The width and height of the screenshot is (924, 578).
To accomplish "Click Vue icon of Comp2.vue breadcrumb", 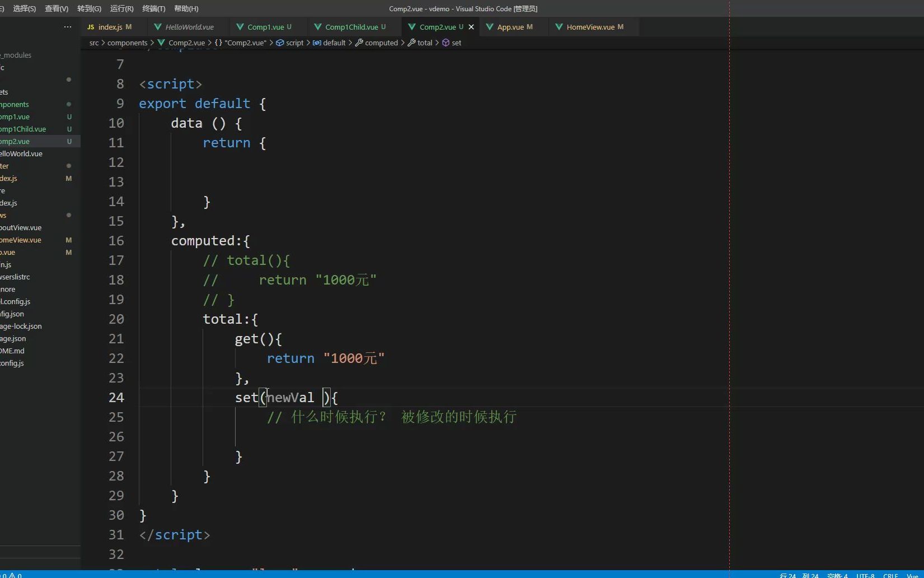I will (x=161, y=43).
